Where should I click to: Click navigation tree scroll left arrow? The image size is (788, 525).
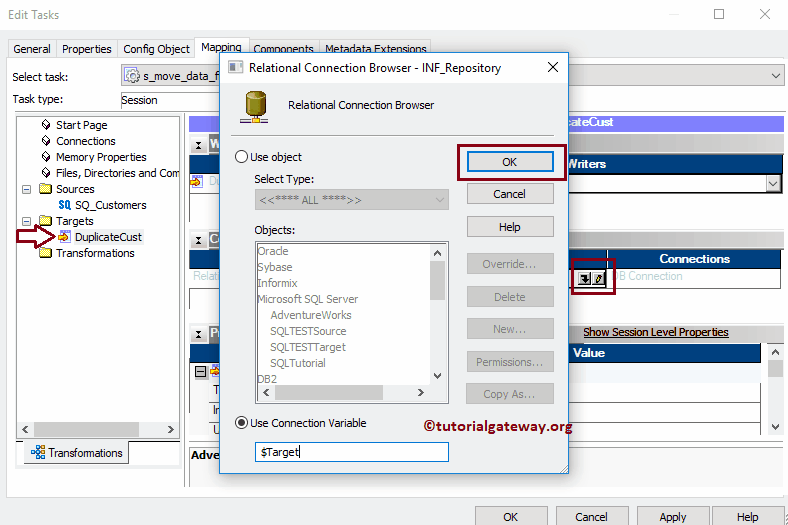pyautogui.click(x=25, y=429)
